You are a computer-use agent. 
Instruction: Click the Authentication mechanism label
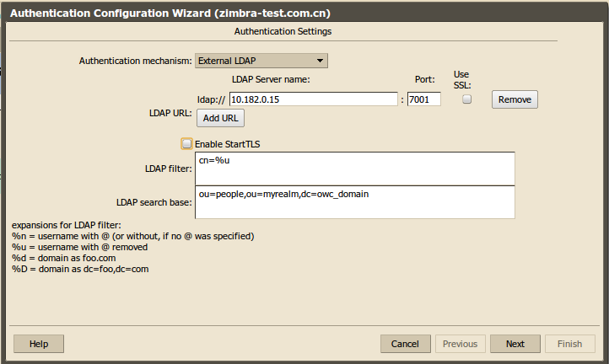coord(135,61)
